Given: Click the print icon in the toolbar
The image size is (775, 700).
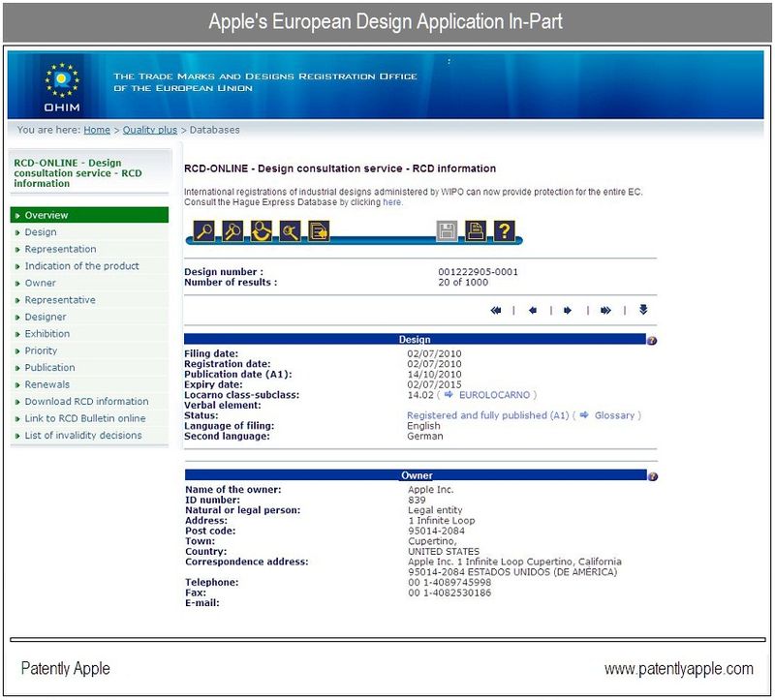Looking at the screenshot, I should click(x=476, y=230).
